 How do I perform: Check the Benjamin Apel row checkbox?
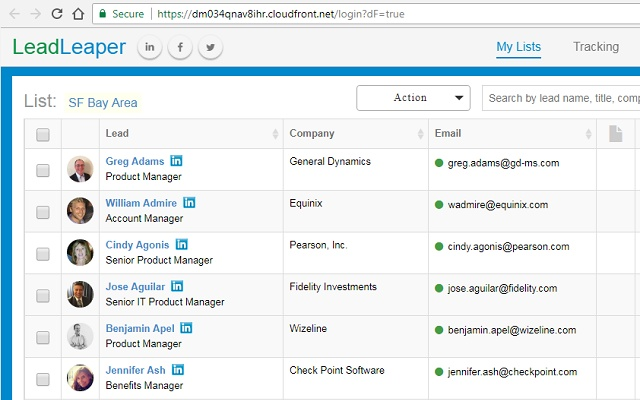pos(43,337)
